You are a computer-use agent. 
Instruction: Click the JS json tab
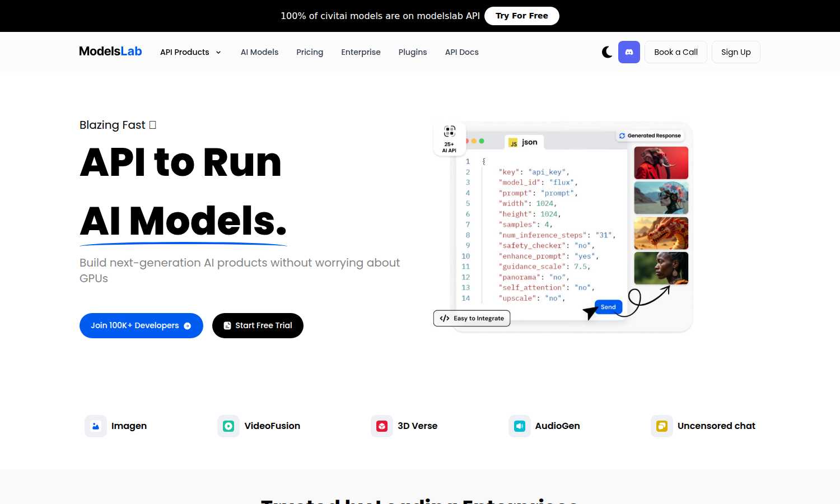(x=524, y=142)
